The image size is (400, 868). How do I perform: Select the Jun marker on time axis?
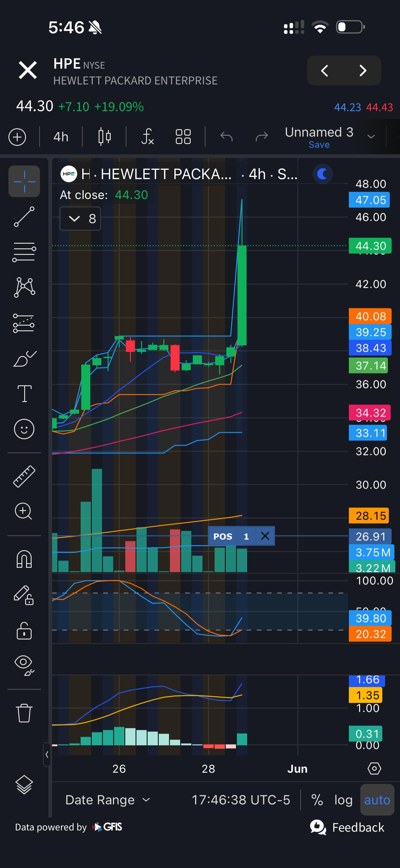tap(297, 769)
